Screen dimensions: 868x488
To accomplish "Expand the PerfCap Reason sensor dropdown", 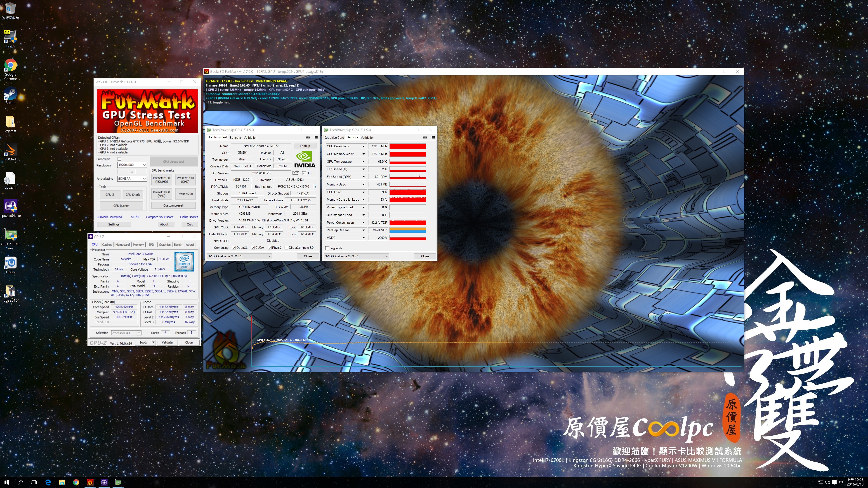I will [x=363, y=230].
